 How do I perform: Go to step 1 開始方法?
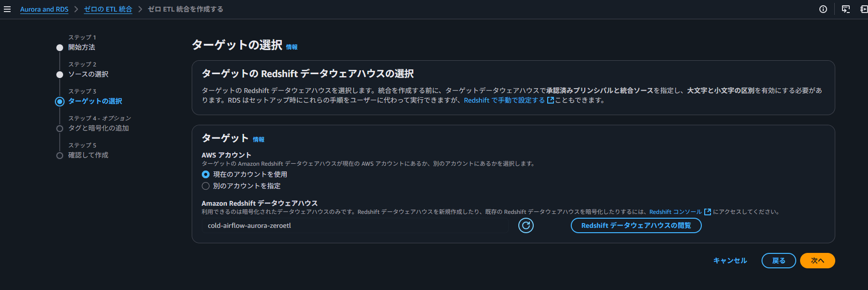[x=81, y=47]
